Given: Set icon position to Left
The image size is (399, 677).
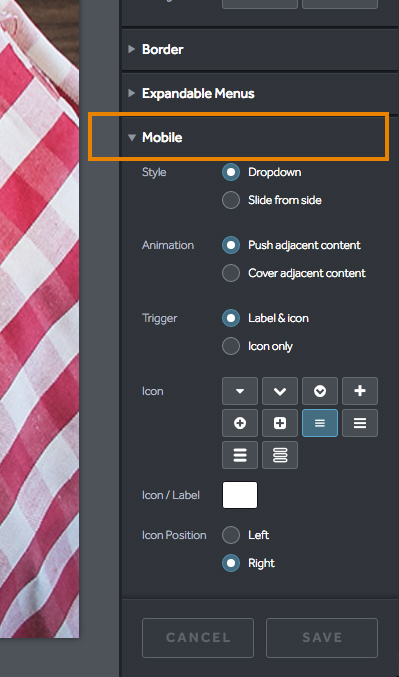Looking at the screenshot, I should pos(231,535).
